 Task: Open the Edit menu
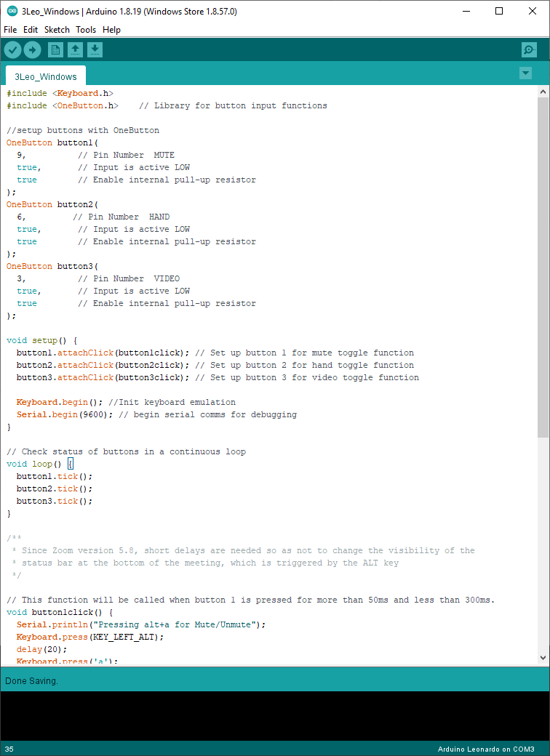[x=31, y=29]
